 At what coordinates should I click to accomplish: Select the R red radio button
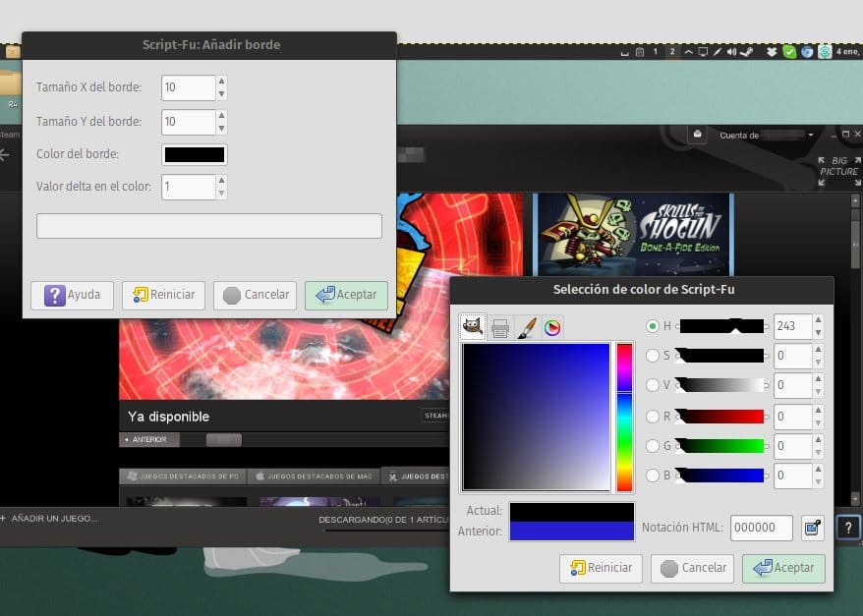pos(653,416)
